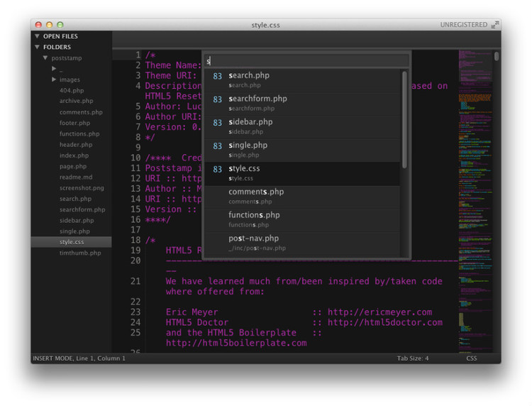Image resolution: width=532 pixels, height=406 pixels.
Task: Click the UNREGISTERED label in title bar
Action: [x=463, y=25]
